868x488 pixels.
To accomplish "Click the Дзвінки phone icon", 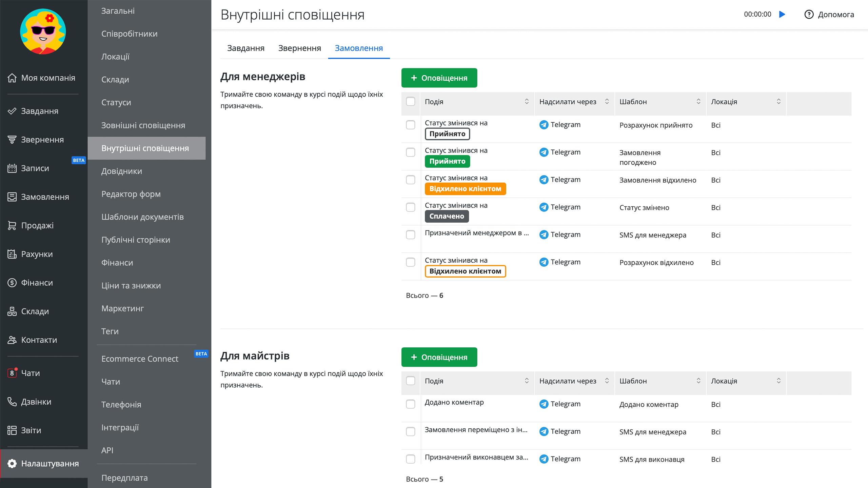I will tap(12, 402).
